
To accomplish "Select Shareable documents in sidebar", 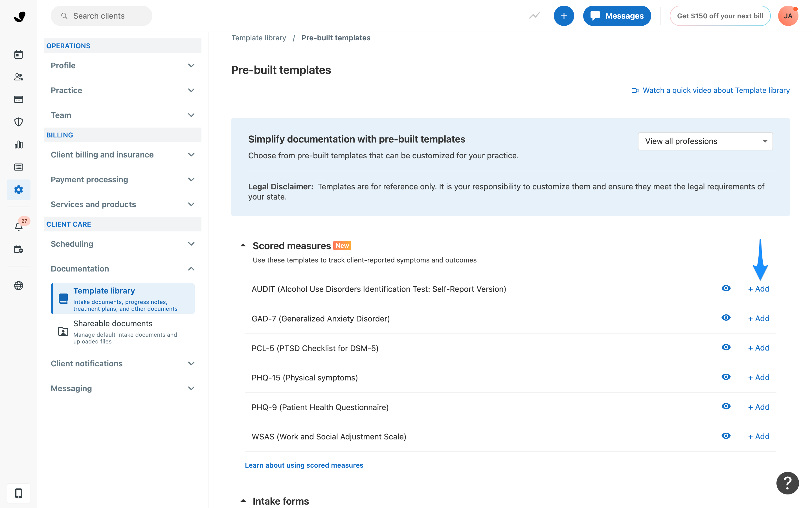I will pos(113,323).
